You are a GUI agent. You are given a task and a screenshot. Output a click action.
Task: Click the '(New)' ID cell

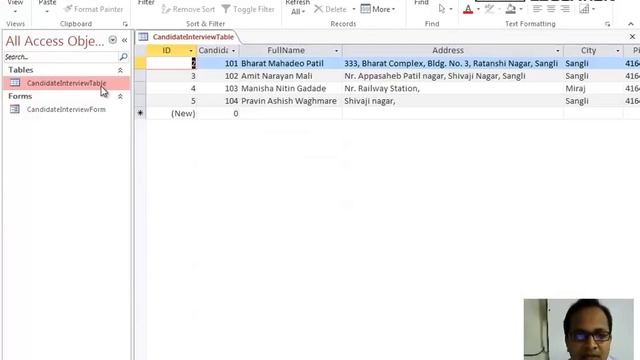pos(171,113)
